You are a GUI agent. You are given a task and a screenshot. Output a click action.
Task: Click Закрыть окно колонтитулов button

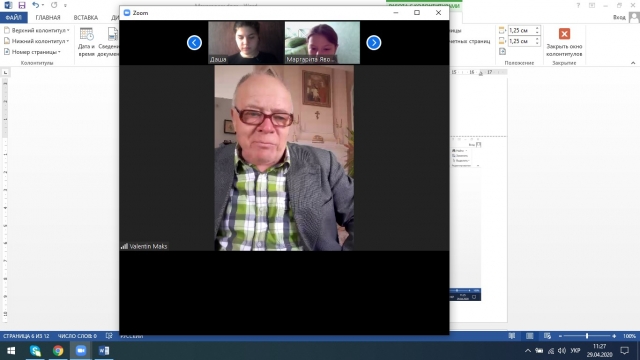tap(564, 42)
